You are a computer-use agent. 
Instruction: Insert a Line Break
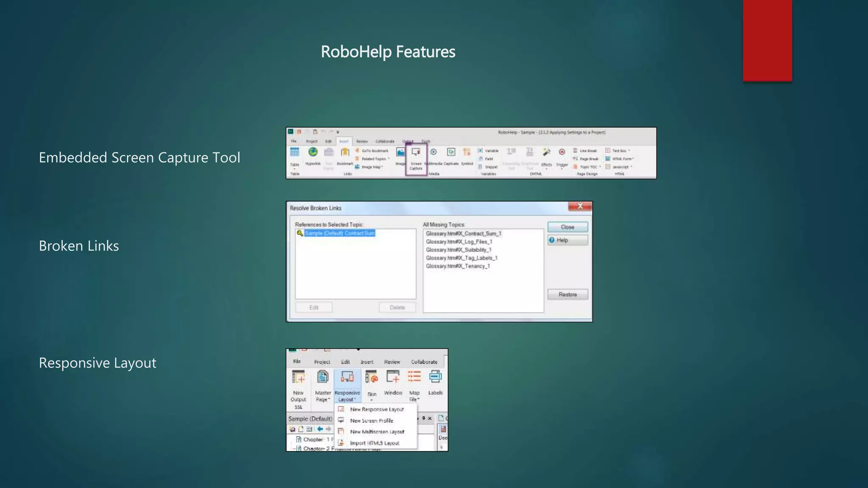point(585,151)
